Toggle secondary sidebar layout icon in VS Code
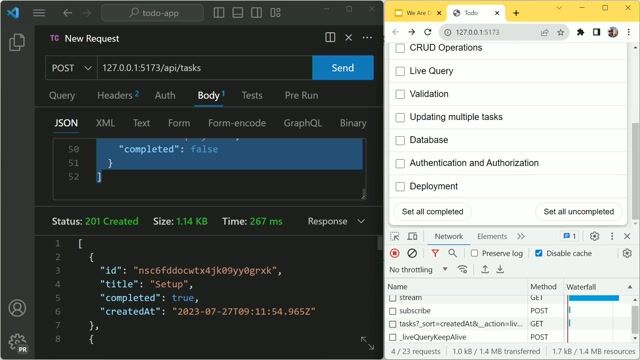The height and width of the screenshot is (360, 640). pos(257,13)
